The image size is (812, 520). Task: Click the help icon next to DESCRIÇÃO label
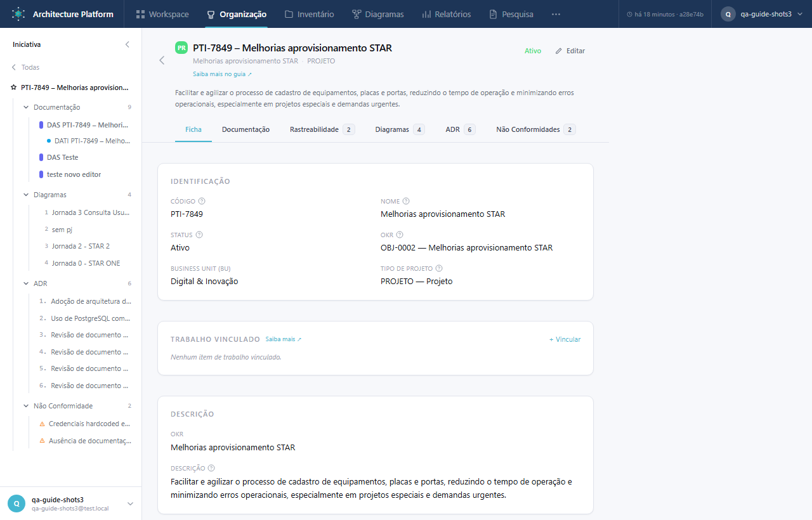[211, 468]
